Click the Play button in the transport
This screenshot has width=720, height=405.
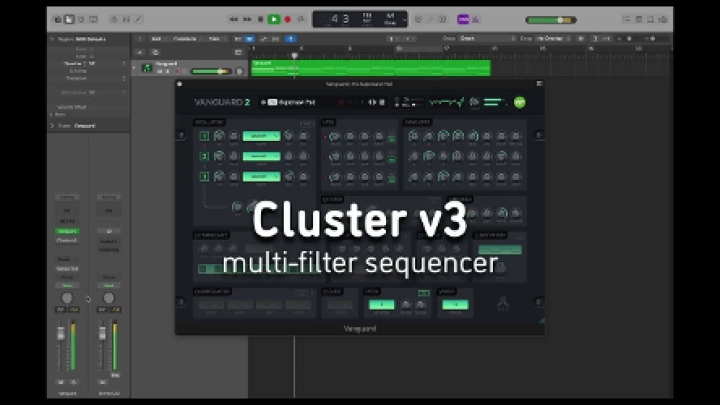click(x=274, y=19)
